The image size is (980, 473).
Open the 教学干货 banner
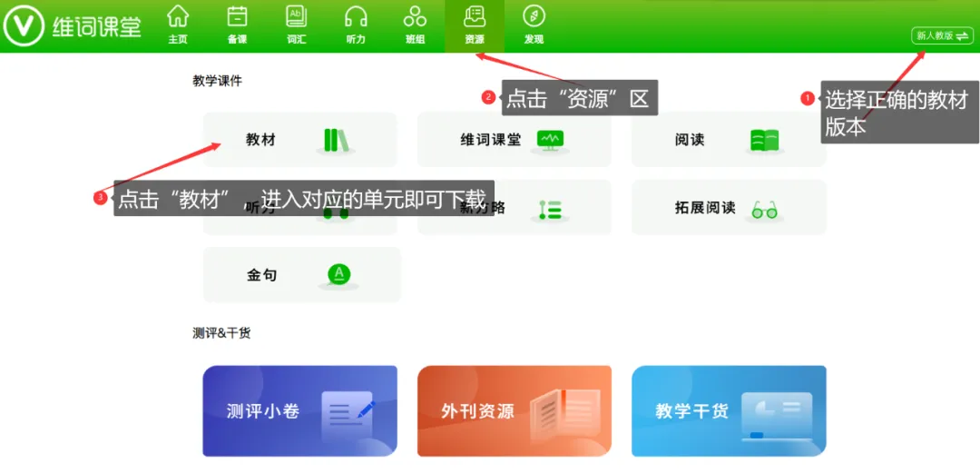(729, 411)
